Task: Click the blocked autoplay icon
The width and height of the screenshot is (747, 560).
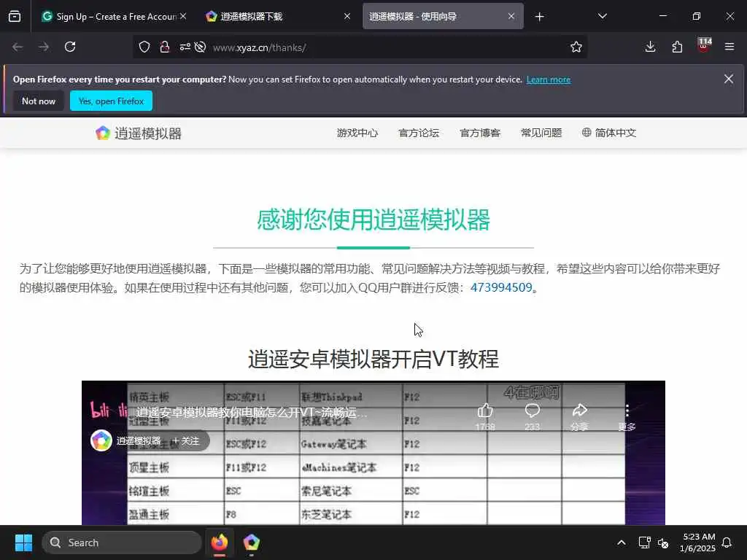Action: [x=201, y=47]
